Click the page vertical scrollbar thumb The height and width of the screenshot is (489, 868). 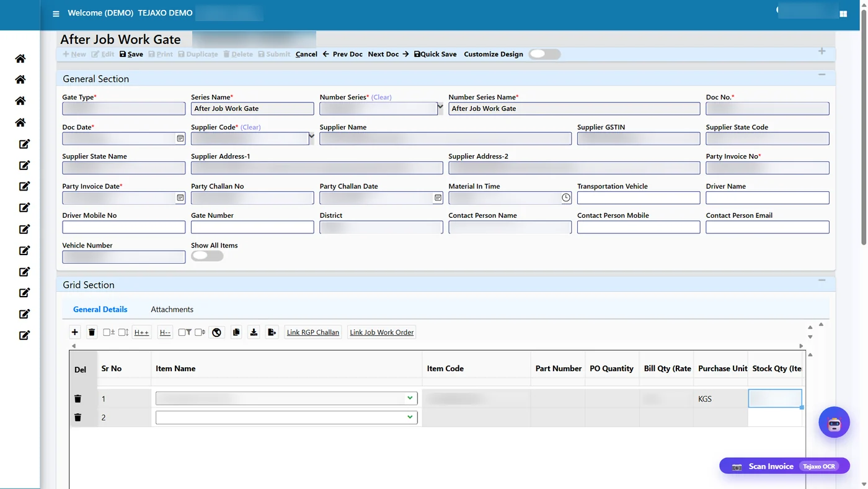pos(864,127)
